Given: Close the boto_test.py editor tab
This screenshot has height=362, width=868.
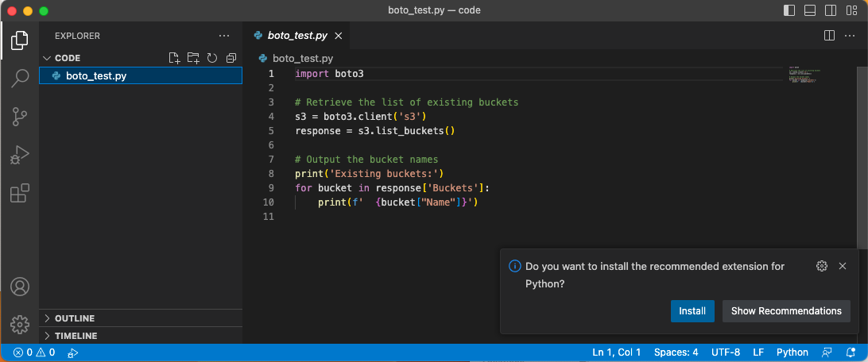Looking at the screenshot, I should pos(339,36).
